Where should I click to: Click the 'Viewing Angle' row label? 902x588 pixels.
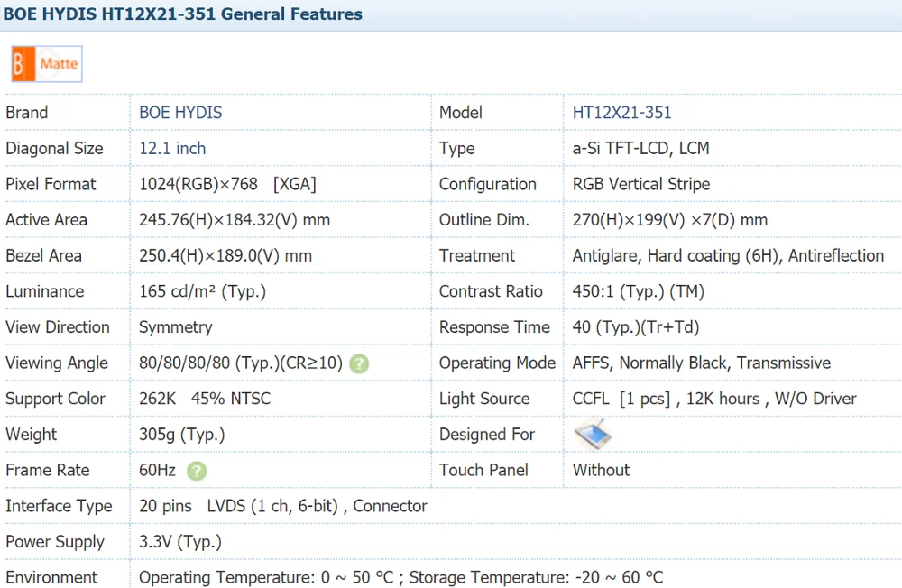pyautogui.click(x=57, y=363)
